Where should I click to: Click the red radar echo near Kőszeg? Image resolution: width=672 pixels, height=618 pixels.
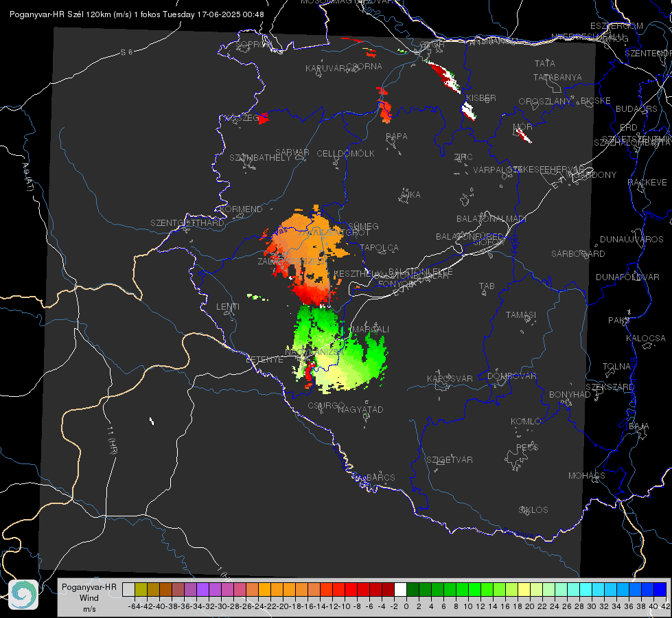[x=263, y=118]
